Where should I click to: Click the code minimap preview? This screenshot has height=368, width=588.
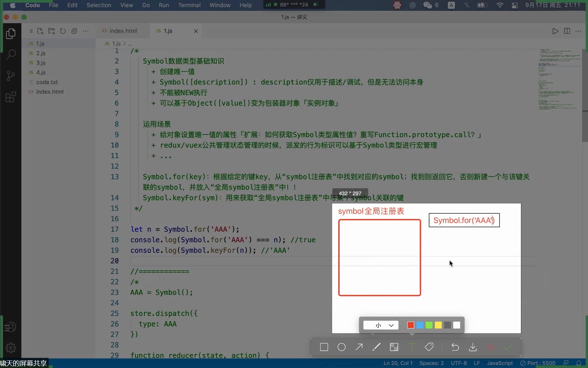pyautogui.click(x=560, y=78)
